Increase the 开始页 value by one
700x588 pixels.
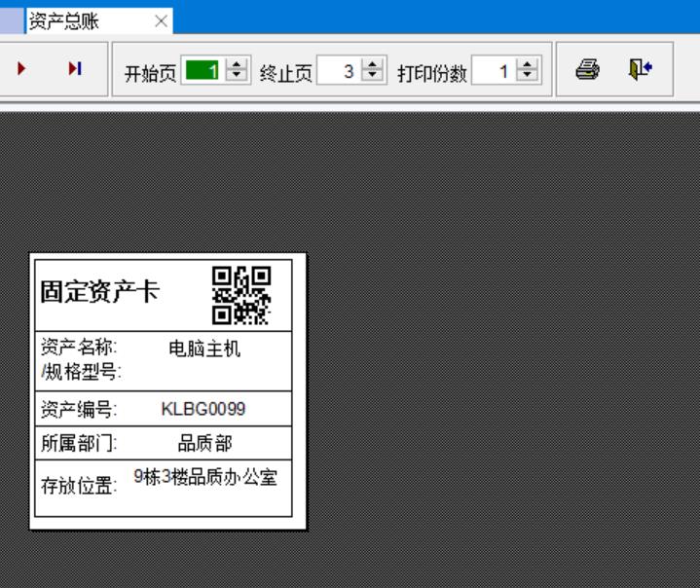(x=237, y=66)
